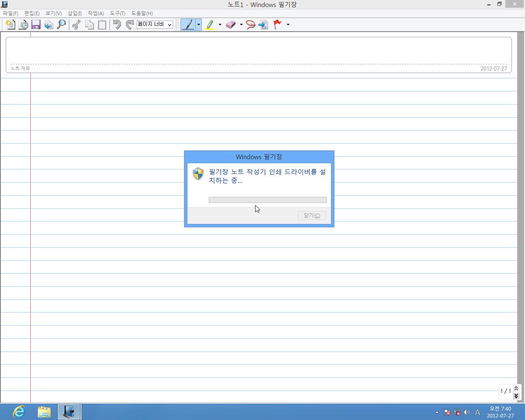The image size is (525, 420).
Task: Open the 작업(A) menu
Action: point(96,13)
